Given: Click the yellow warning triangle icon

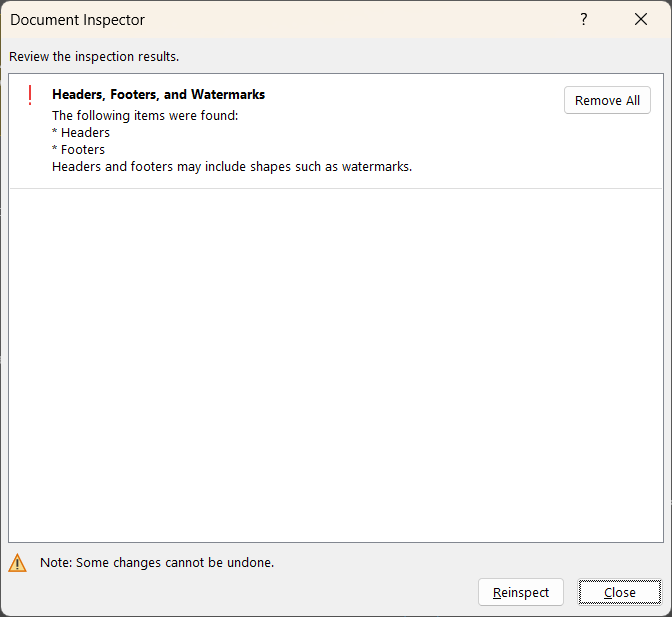Looking at the screenshot, I should (x=18, y=563).
